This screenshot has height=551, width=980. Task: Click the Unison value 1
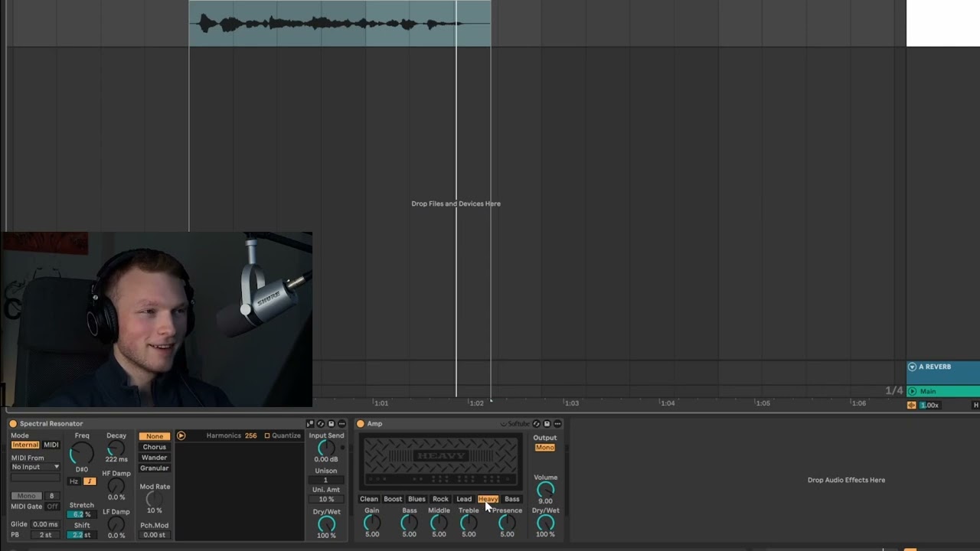tap(326, 480)
